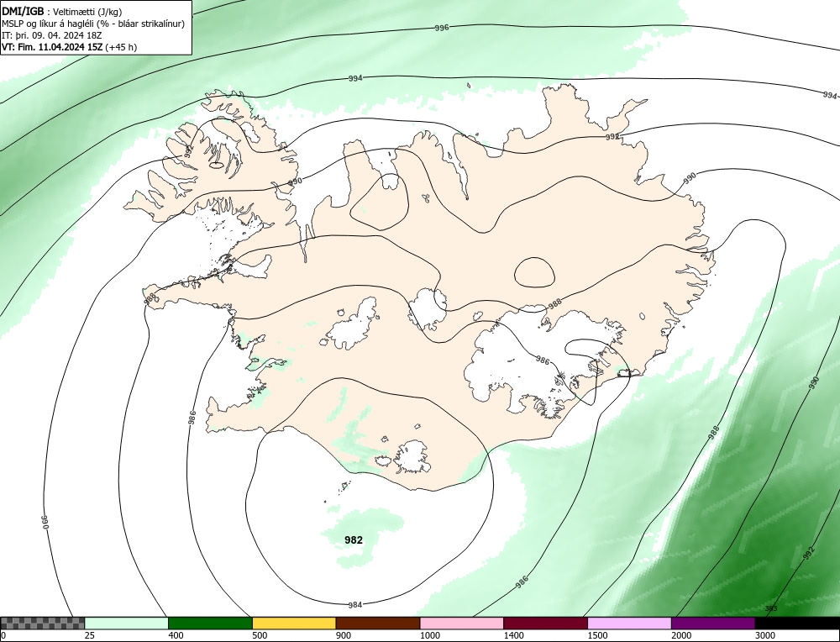The image size is (840, 642).
Task: Click the light green 25–400 legend swatch
Action: pyautogui.click(x=127, y=624)
